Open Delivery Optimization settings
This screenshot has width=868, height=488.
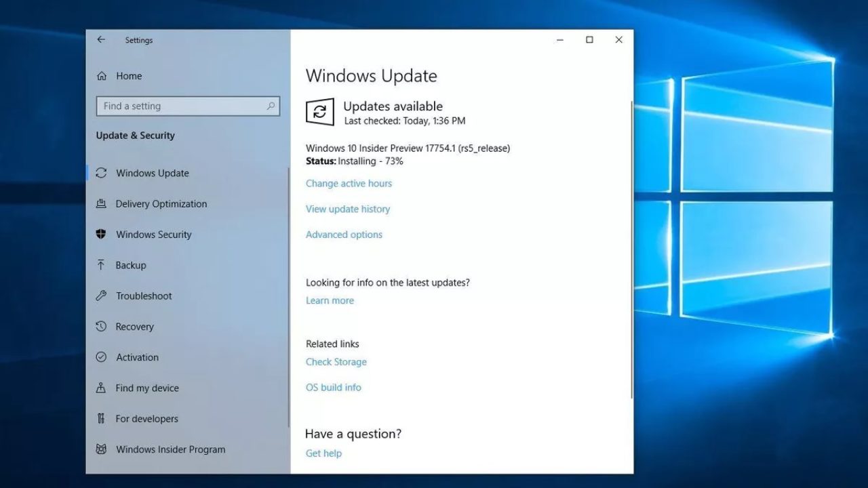[x=161, y=204]
